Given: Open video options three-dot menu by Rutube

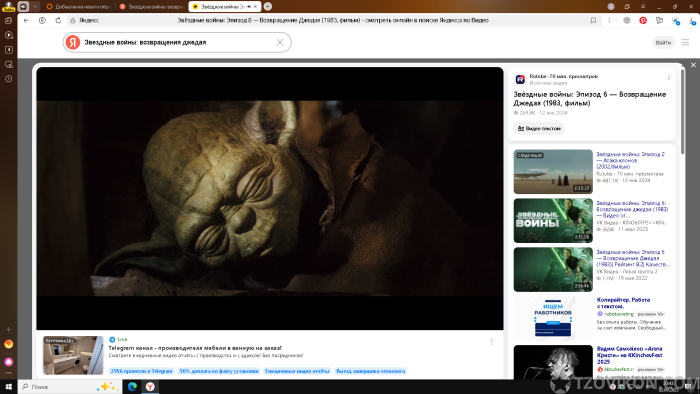Looking at the screenshot, I should tap(669, 78).
